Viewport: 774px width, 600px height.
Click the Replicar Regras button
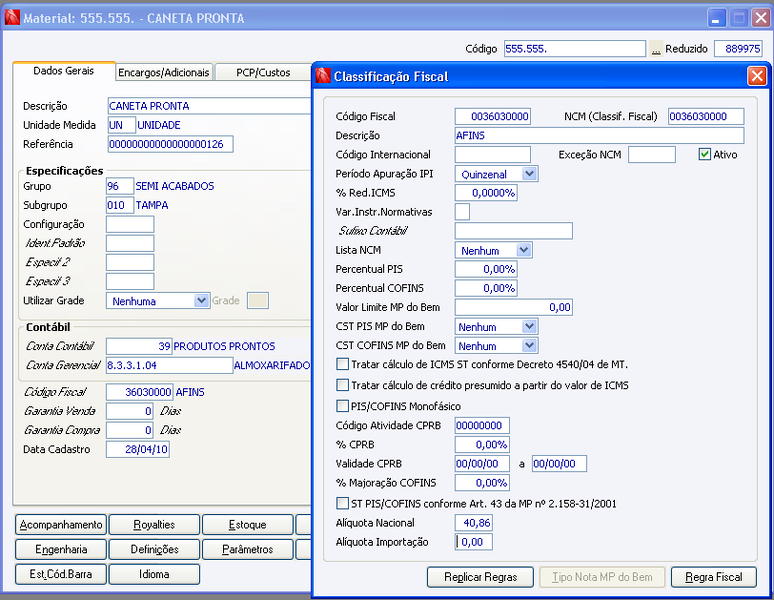(480, 577)
